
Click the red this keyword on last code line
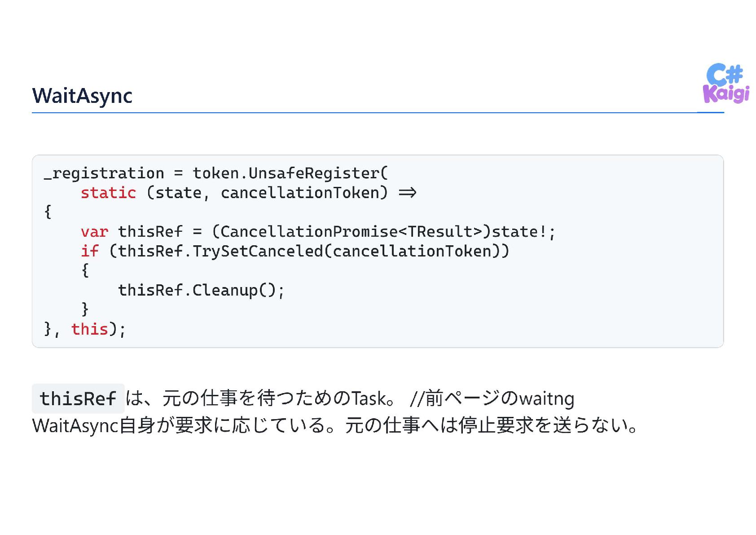[x=90, y=329]
